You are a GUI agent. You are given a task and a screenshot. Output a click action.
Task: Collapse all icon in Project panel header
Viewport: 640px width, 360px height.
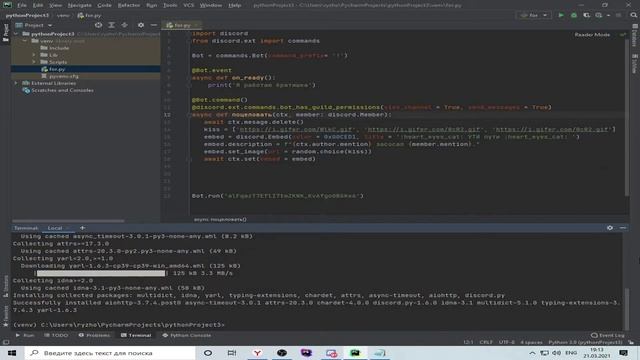coord(124,25)
